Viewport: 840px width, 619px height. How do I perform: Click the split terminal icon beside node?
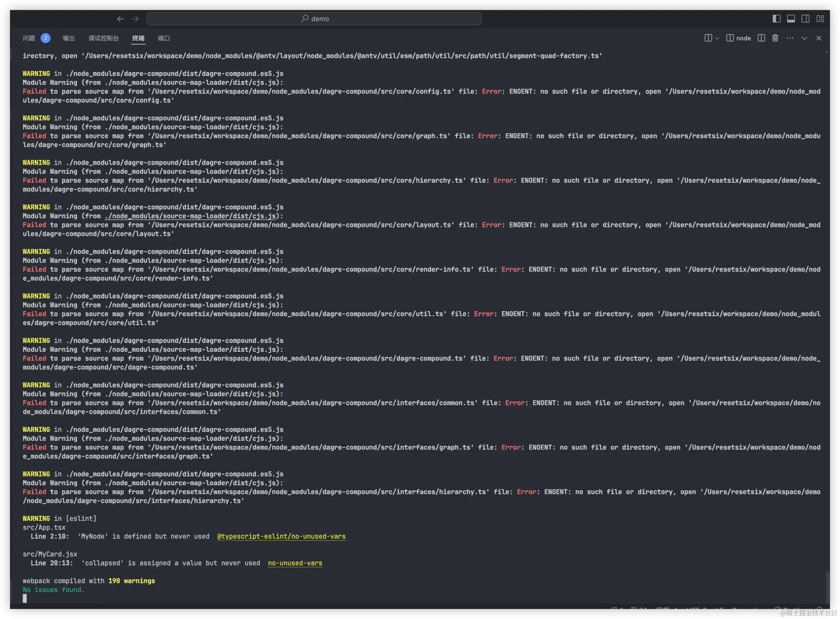(761, 38)
